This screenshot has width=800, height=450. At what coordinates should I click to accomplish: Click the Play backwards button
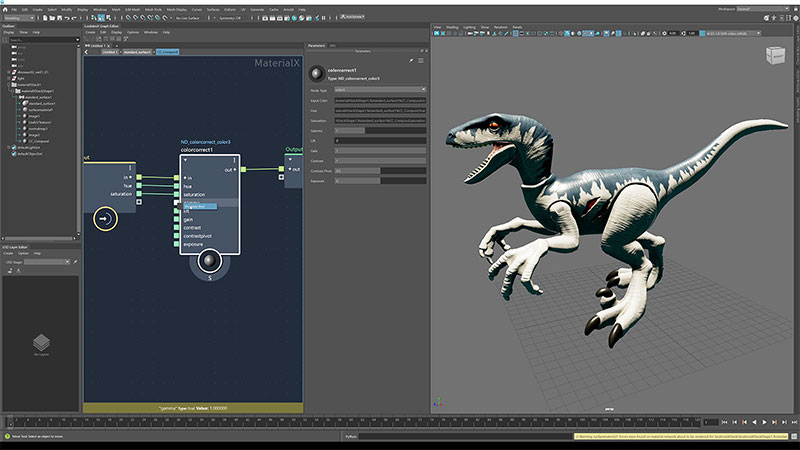pyautogui.click(x=755, y=422)
